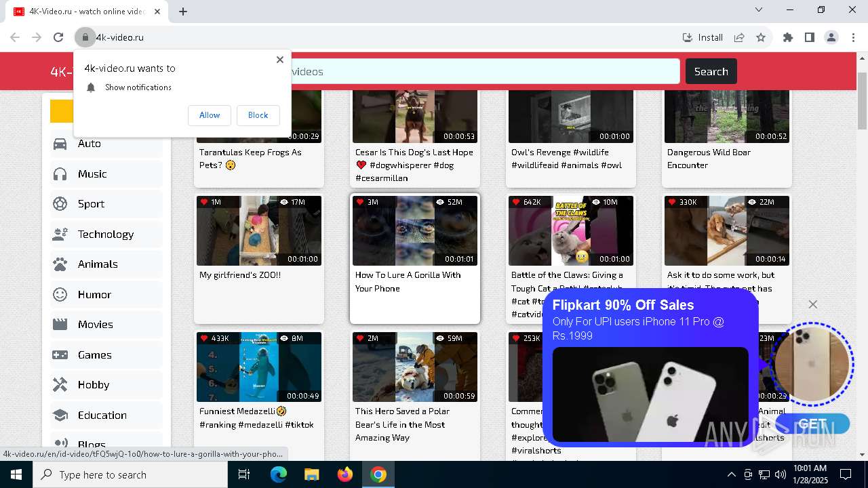868x488 pixels.
Task: Open the Movies clapperboard icon
Action: (x=60, y=325)
